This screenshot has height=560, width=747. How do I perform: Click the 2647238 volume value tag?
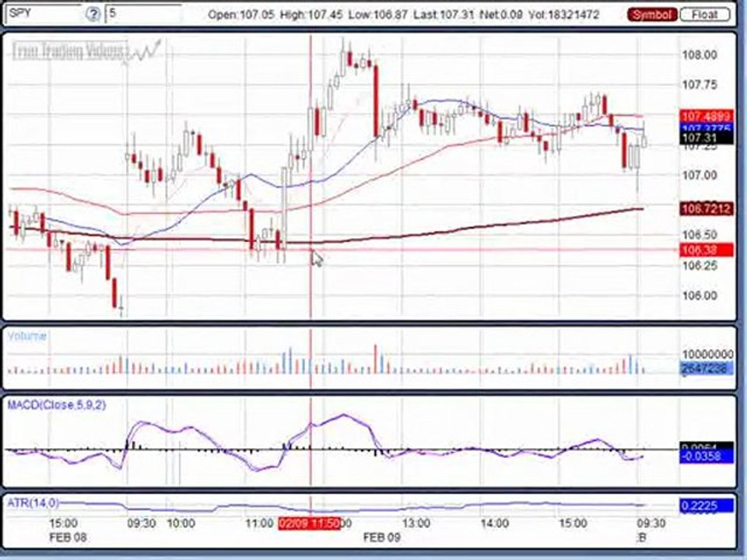coord(706,368)
